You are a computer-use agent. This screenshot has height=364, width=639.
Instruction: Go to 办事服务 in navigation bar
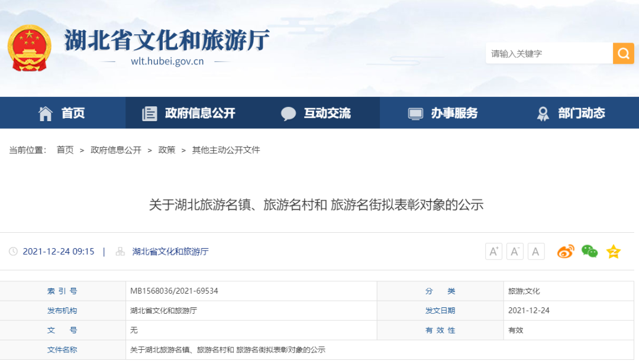[443, 113]
